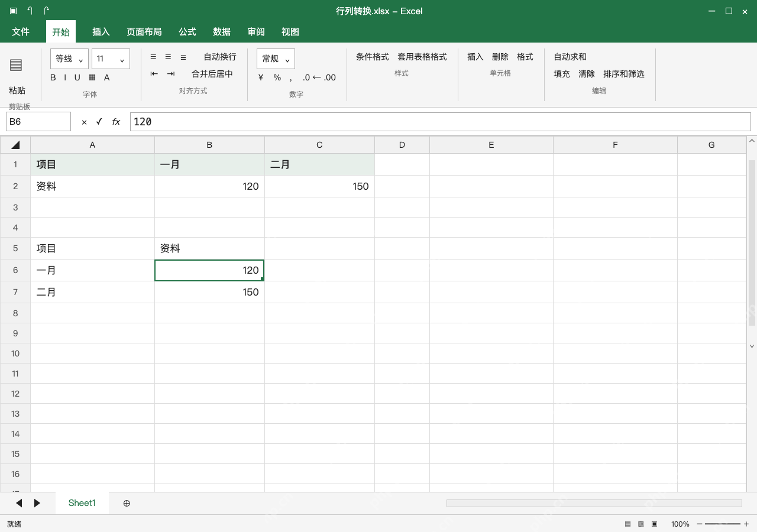Click the 填充 fill button

562,74
